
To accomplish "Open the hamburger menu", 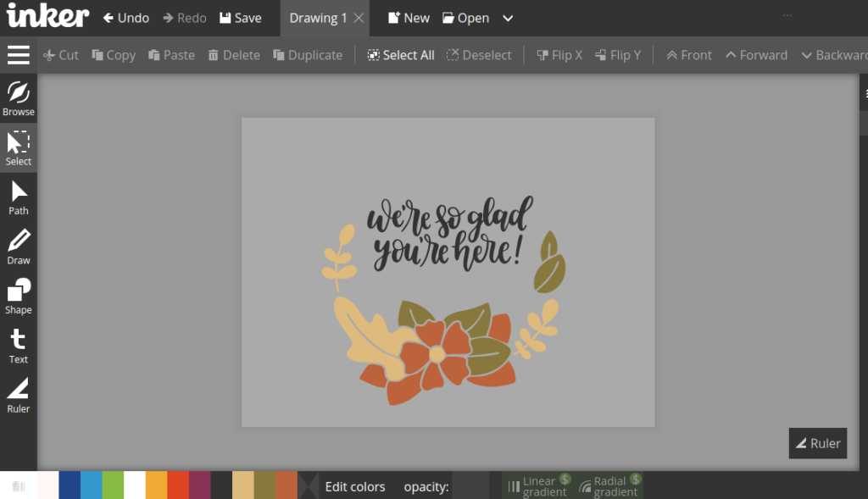I will [x=18, y=54].
